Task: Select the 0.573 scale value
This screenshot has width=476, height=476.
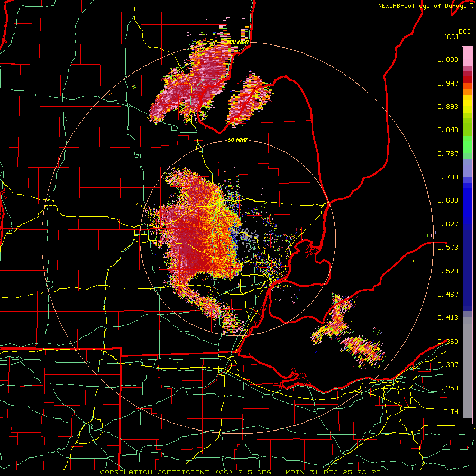Action: point(448,248)
